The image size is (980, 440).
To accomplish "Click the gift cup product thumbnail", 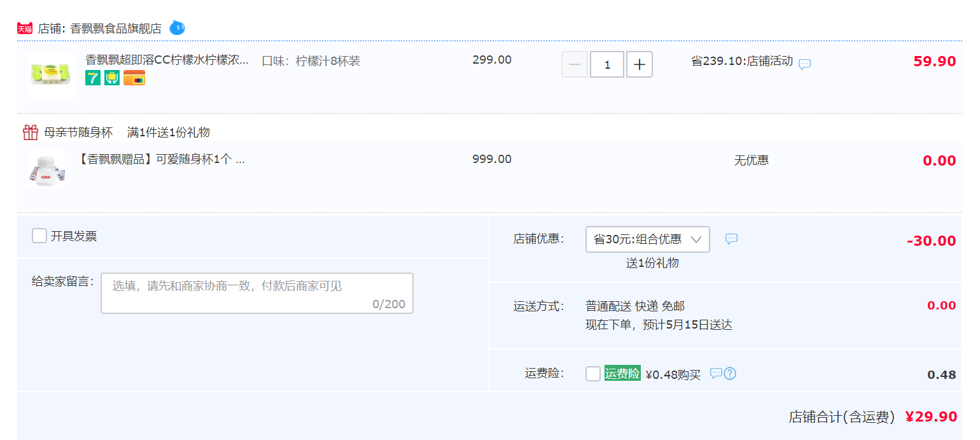I will 46,171.
